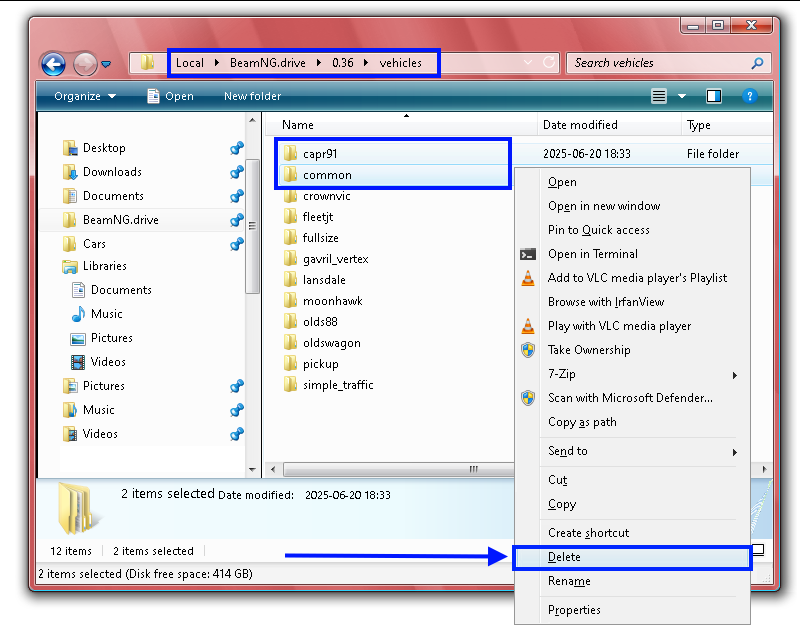Open Help with the question mark
This screenshot has height=634, width=800.
749,96
